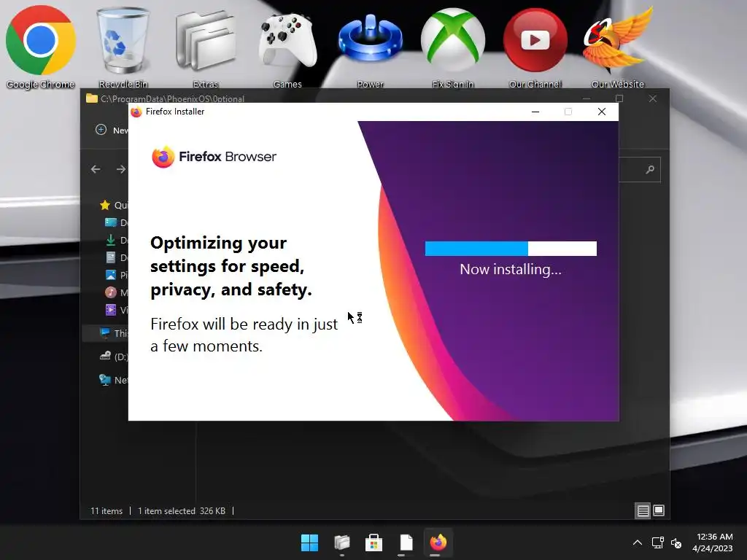Show hidden icons in the system tray

(638, 542)
